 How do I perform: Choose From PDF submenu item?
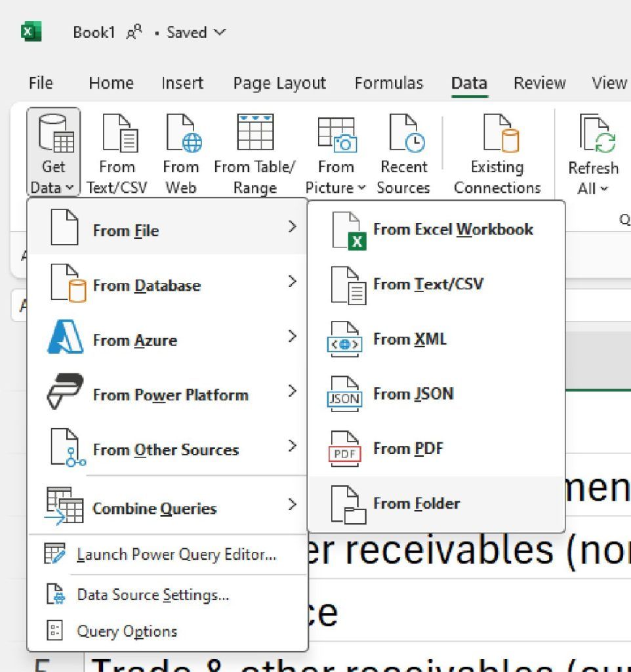pos(436,449)
